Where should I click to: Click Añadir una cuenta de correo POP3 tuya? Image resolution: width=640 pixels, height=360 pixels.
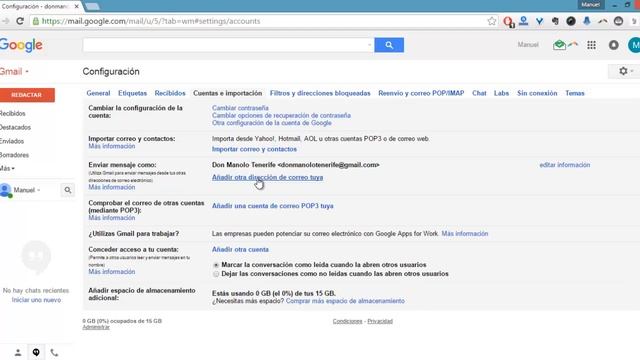pos(273,206)
